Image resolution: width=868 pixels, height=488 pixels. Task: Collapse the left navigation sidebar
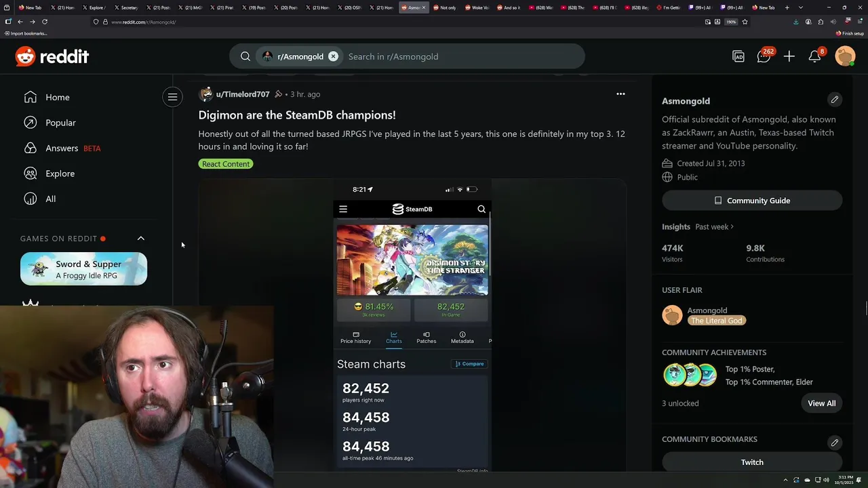(172, 97)
